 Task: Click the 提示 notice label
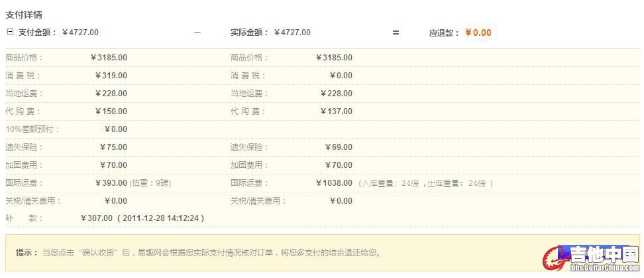[x=27, y=253]
